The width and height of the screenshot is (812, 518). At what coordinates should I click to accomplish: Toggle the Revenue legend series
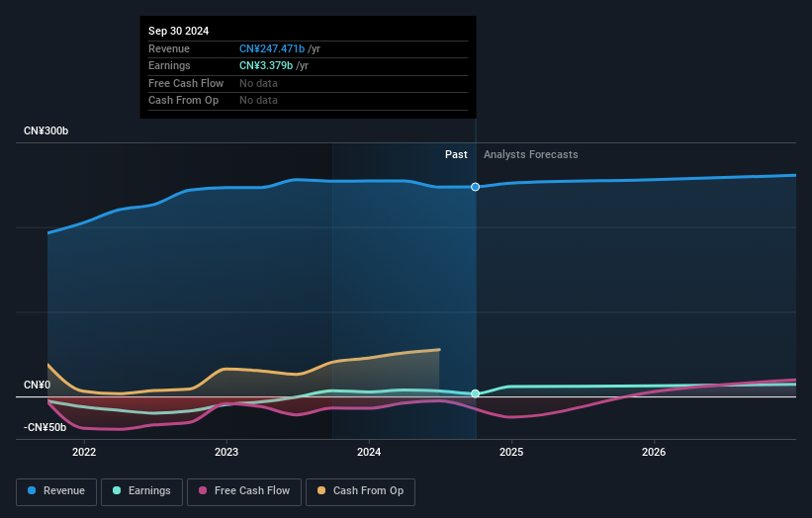(56, 491)
